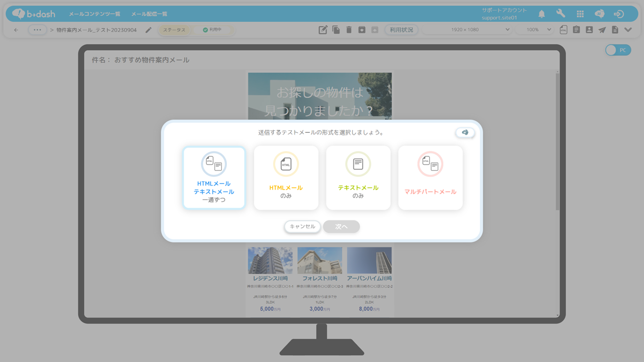
Task: Choose the HTMLメール のみ card
Action: pyautogui.click(x=286, y=177)
